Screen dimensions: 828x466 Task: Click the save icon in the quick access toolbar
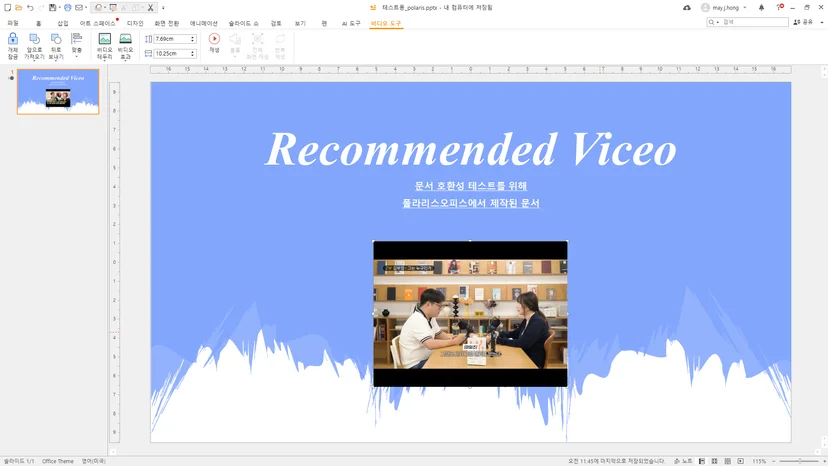pos(52,7)
